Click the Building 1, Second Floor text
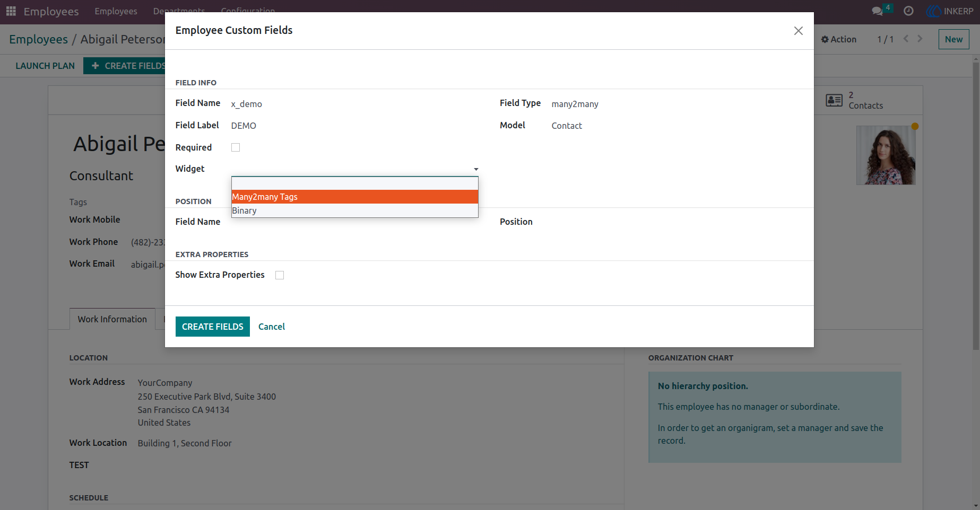The width and height of the screenshot is (980, 510). tap(185, 443)
